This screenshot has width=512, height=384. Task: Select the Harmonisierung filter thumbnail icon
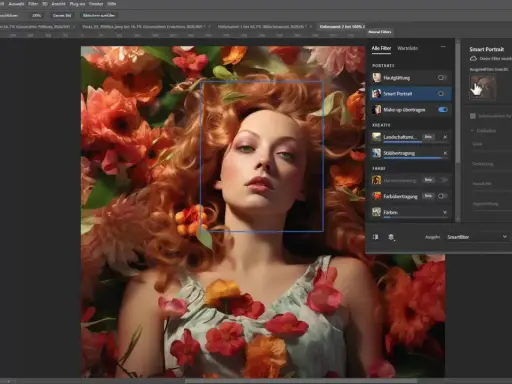(x=377, y=180)
